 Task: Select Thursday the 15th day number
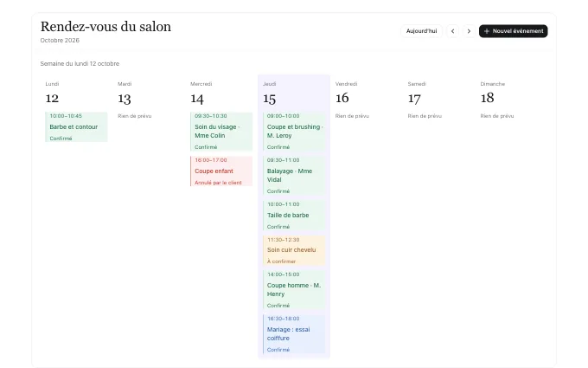pos(269,99)
